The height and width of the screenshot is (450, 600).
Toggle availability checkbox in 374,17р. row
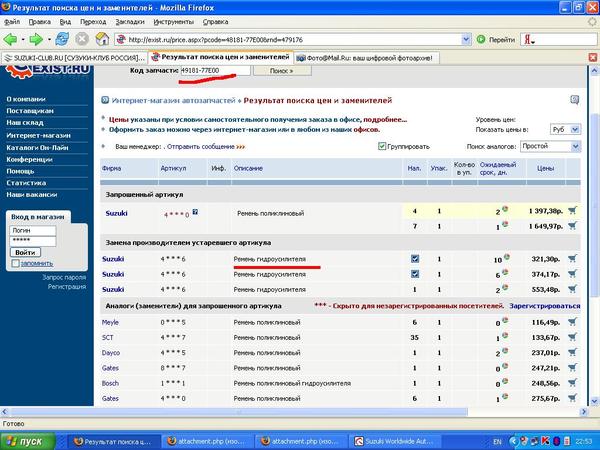(415, 274)
